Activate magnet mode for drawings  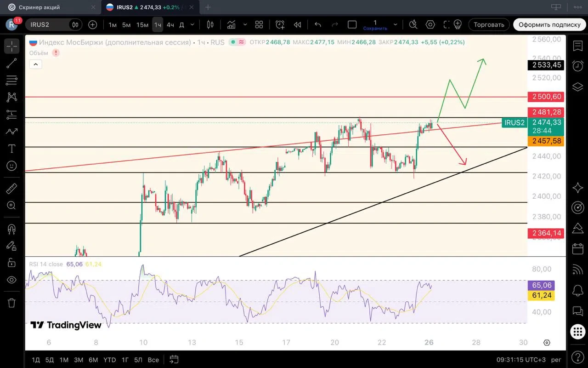click(x=11, y=229)
